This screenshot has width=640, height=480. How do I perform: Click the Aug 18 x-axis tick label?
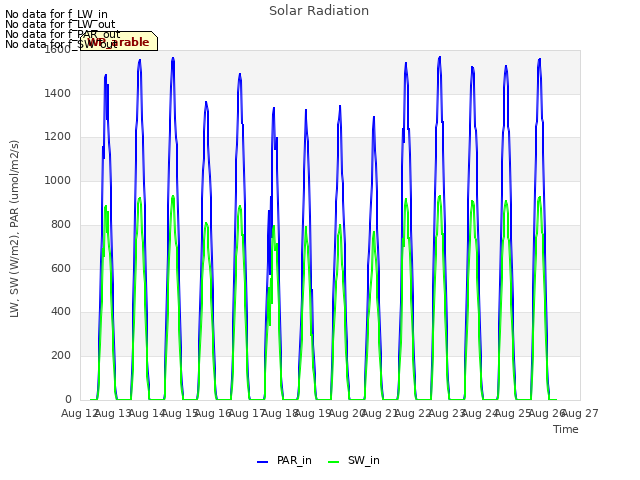pyautogui.click(x=280, y=413)
